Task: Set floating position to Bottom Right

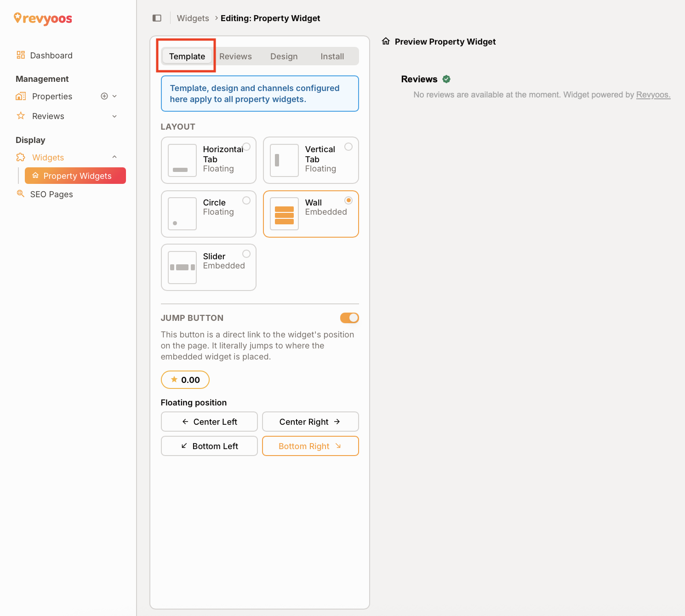Action: click(310, 446)
